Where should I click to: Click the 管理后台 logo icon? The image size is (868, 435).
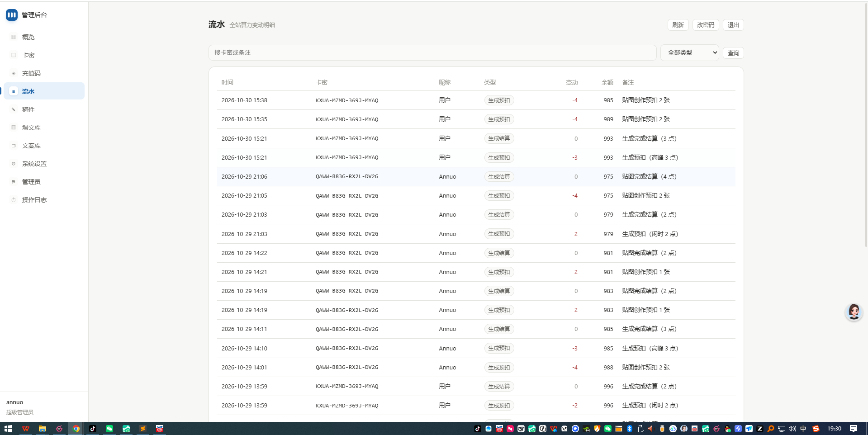click(12, 15)
